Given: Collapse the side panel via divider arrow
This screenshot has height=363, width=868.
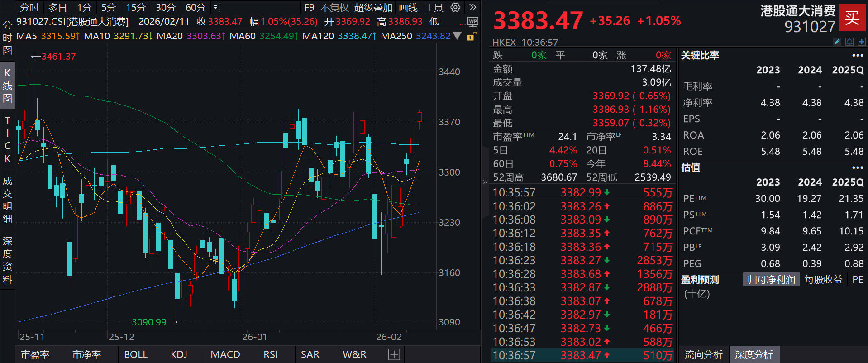Looking at the screenshot, I should coord(485,182).
